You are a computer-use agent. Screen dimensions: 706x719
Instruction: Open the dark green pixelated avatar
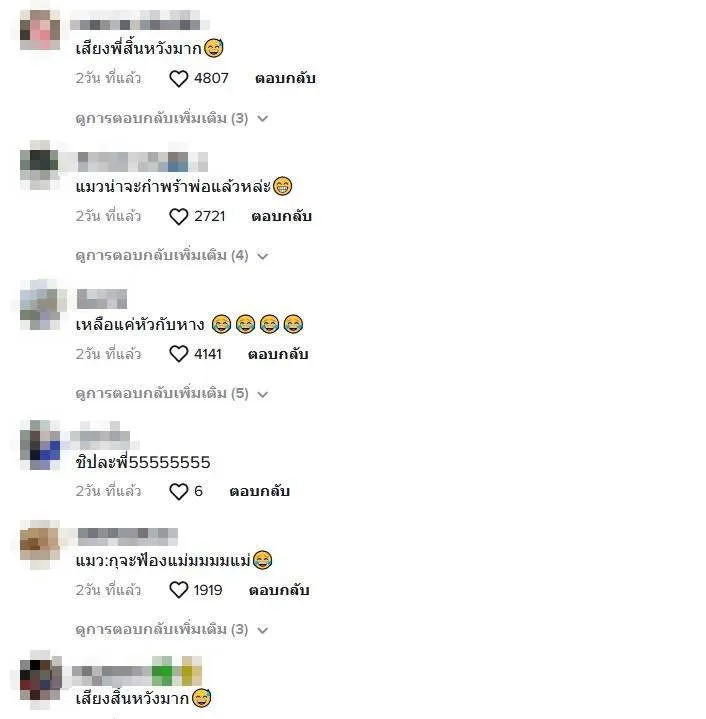(x=40, y=166)
